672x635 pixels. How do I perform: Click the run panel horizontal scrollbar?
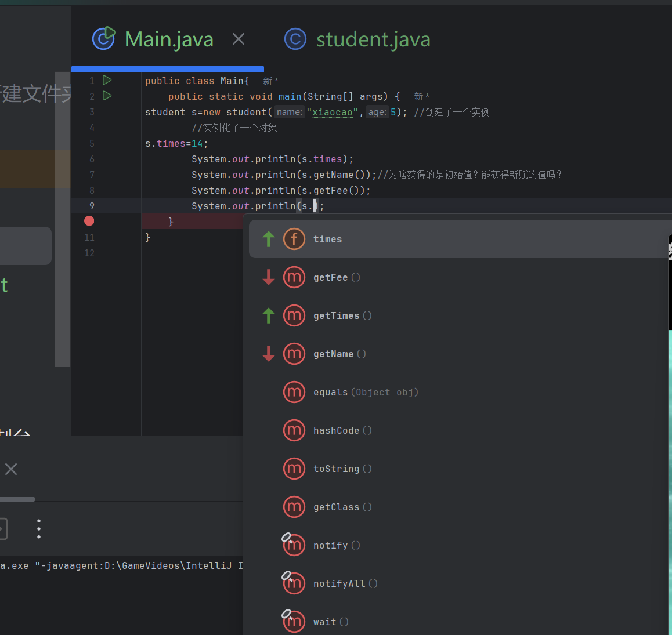(x=17, y=499)
